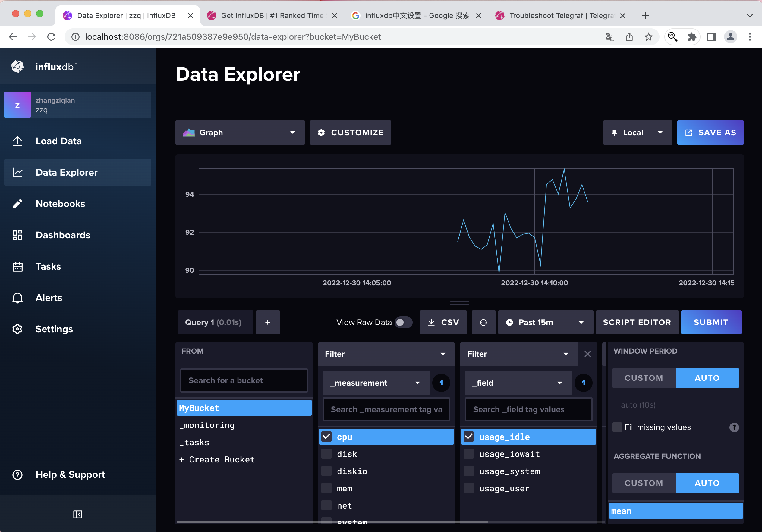762x532 pixels.
Task: Click the InfluxDB logo icon
Action: click(x=17, y=66)
